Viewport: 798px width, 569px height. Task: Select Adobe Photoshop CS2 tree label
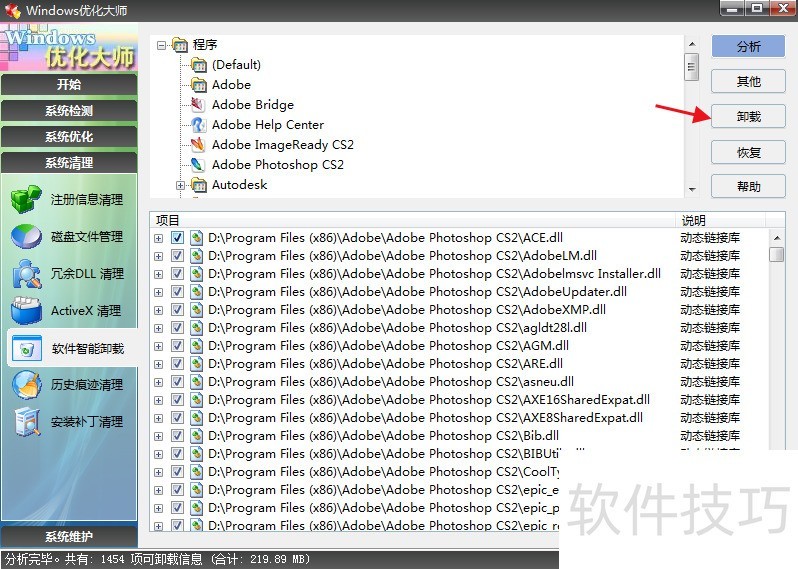278,164
